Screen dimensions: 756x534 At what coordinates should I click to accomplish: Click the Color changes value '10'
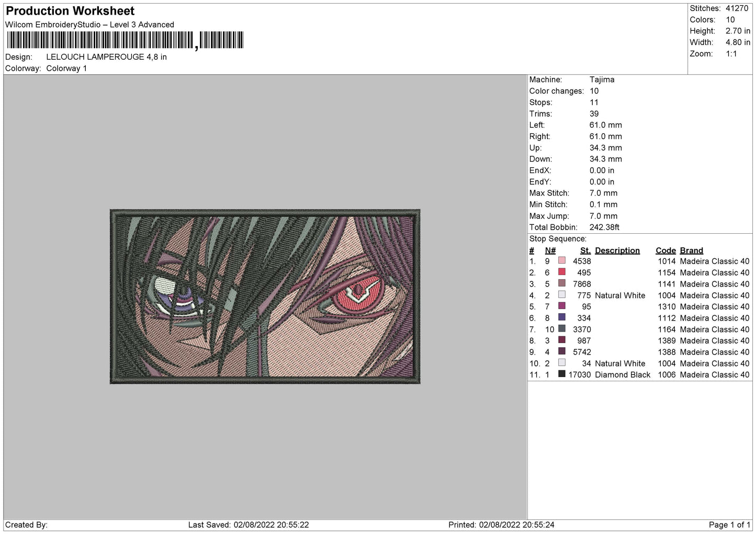(594, 91)
